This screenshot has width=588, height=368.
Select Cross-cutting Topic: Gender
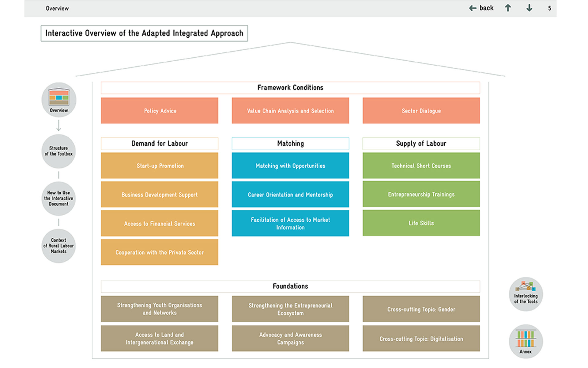coord(421,309)
